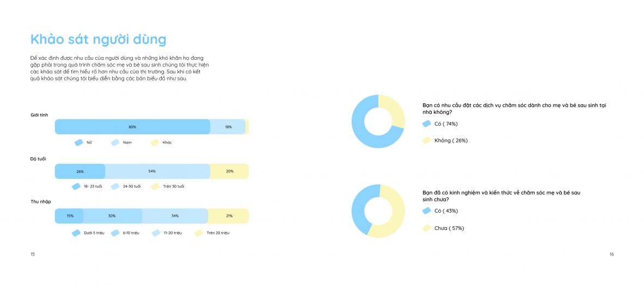The width and height of the screenshot is (644, 286).
Task: Click the 54% segment in age bar
Action: [157, 171]
